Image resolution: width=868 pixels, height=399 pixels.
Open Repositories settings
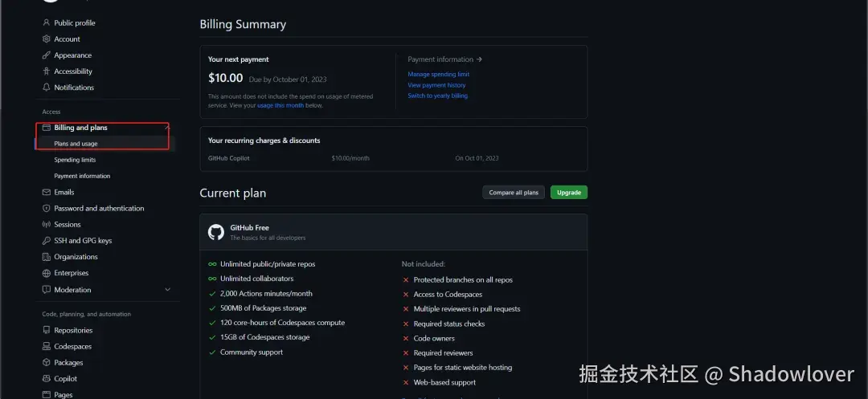tap(73, 331)
